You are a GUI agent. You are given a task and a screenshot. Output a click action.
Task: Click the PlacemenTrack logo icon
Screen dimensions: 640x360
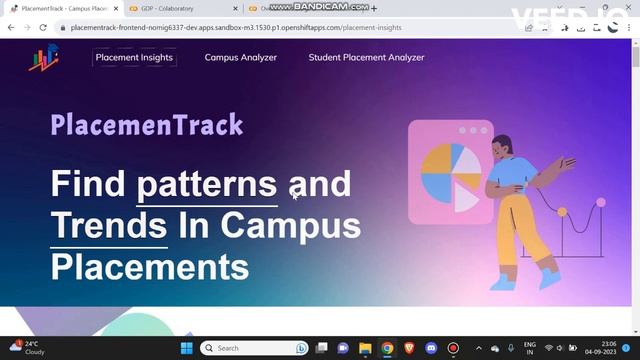click(x=44, y=58)
